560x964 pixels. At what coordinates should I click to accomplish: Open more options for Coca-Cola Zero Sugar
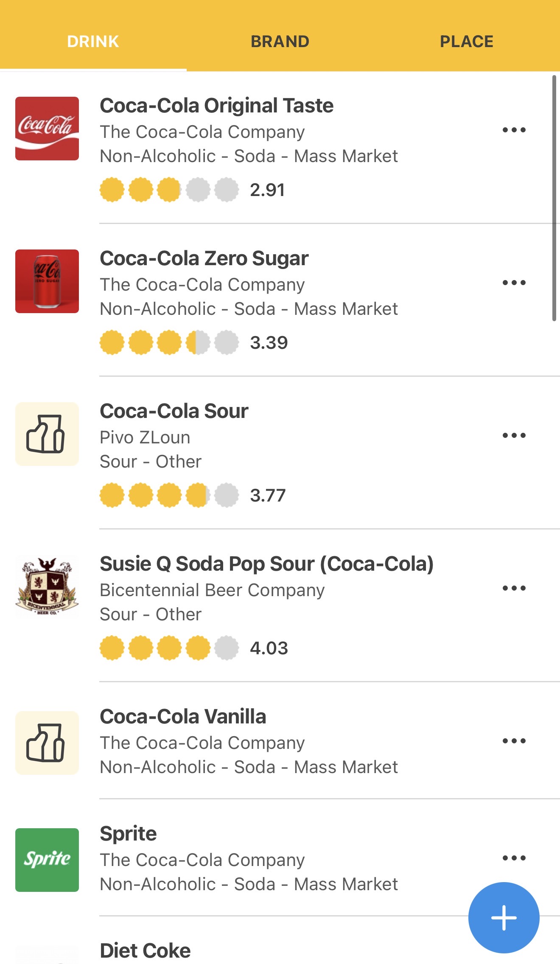click(514, 283)
